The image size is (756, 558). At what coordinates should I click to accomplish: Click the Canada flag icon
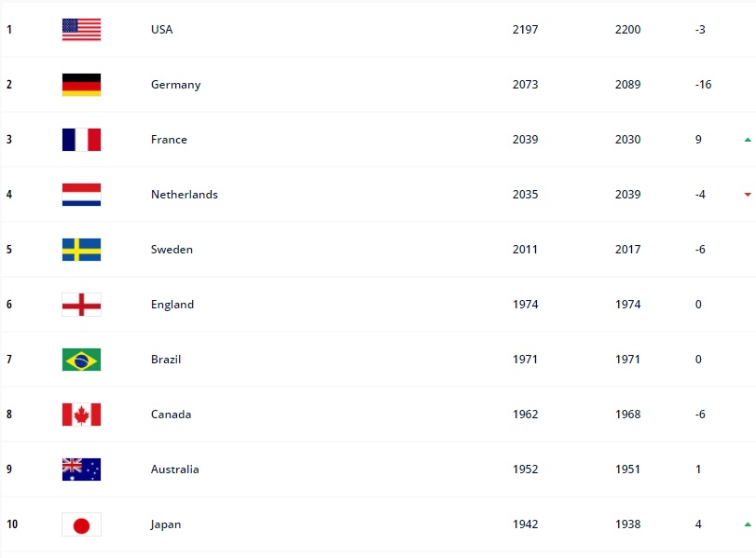(x=81, y=415)
